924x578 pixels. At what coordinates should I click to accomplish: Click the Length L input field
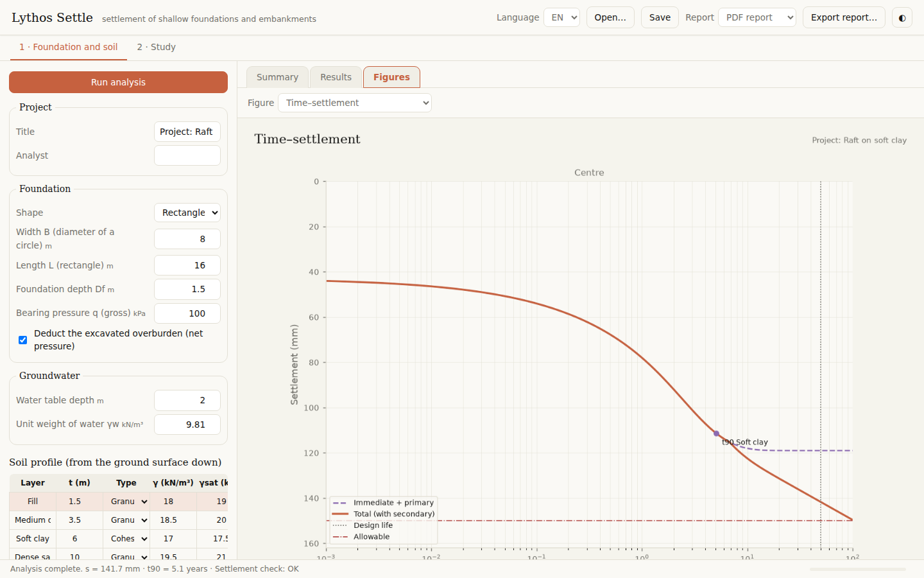tap(187, 265)
